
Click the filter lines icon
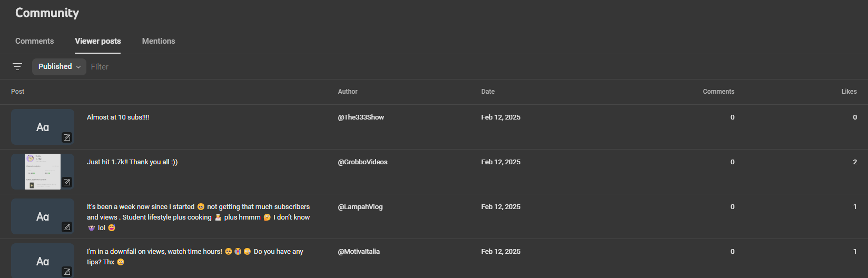tap(17, 67)
